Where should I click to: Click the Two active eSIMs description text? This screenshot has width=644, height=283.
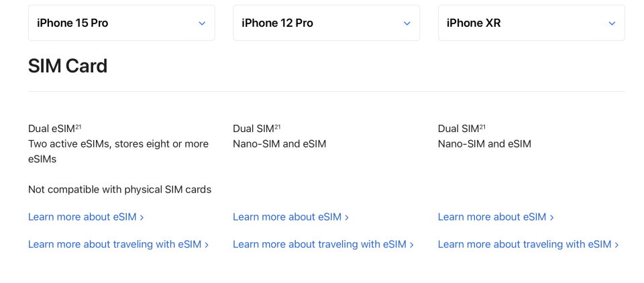coord(118,152)
